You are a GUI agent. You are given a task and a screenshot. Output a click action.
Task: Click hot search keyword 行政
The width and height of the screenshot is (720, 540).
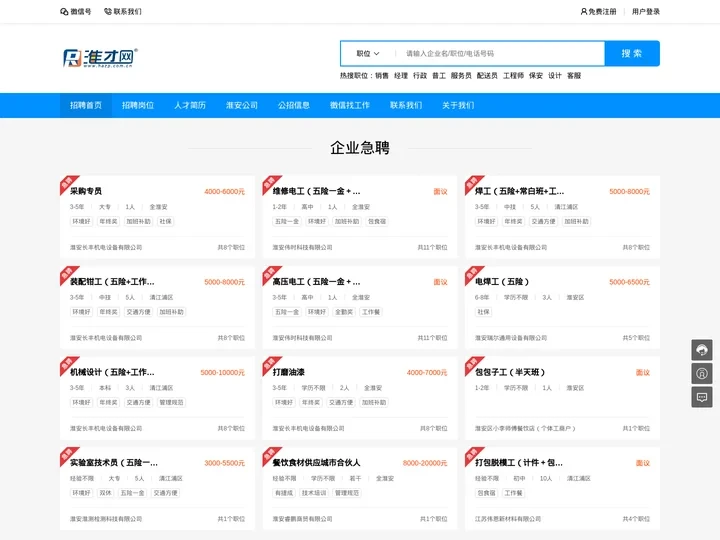(x=420, y=76)
